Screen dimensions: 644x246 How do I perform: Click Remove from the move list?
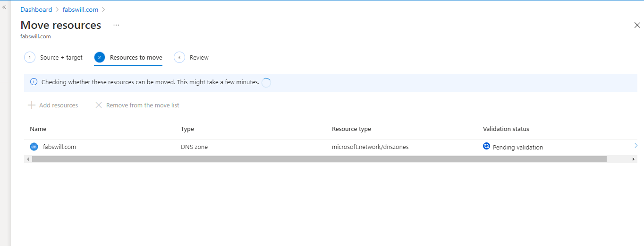coord(137,105)
